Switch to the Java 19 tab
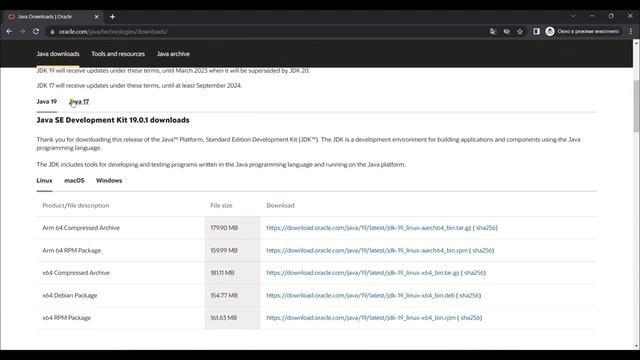640x360 pixels. click(x=47, y=102)
